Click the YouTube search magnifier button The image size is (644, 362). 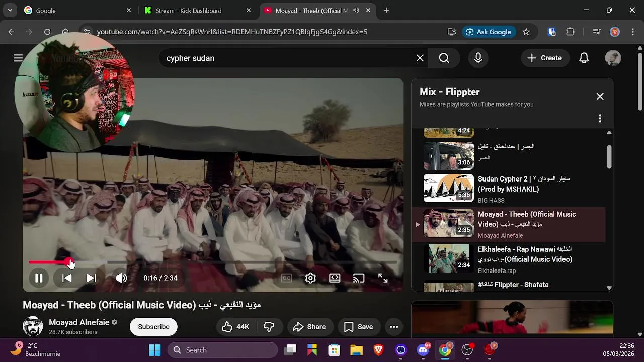[x=444, y=58]
